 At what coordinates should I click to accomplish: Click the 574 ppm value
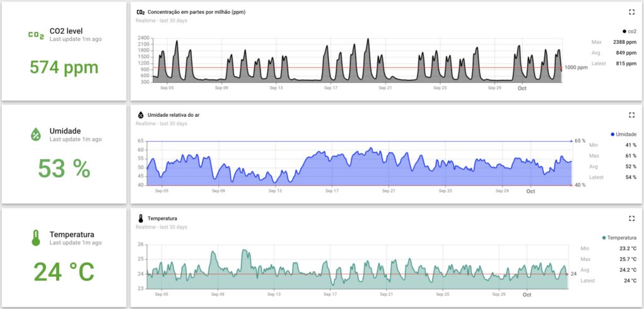(x=64, y=67)
